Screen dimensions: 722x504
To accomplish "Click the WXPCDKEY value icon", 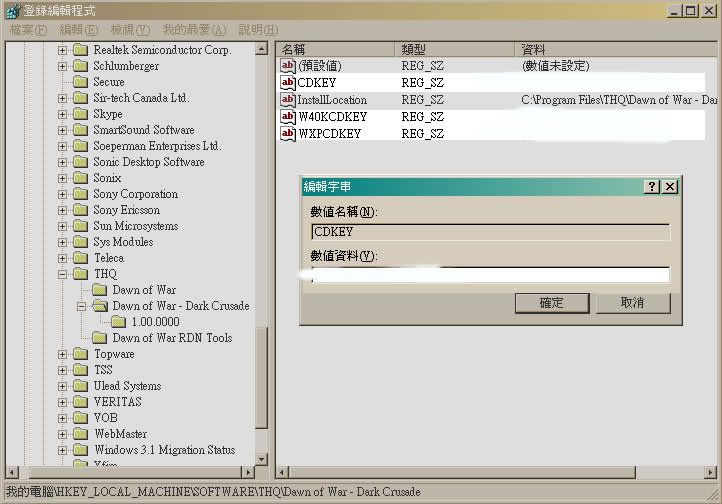I will coord(288,134).
